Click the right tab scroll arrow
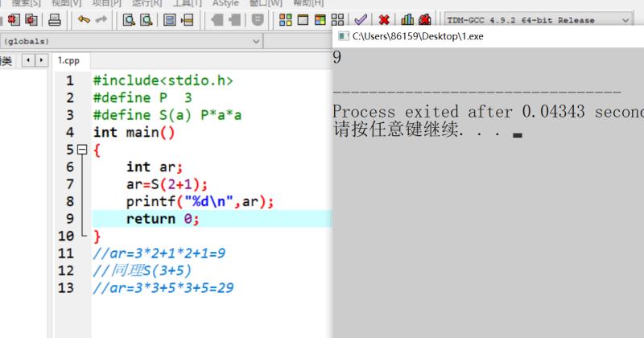 point(41,60)
